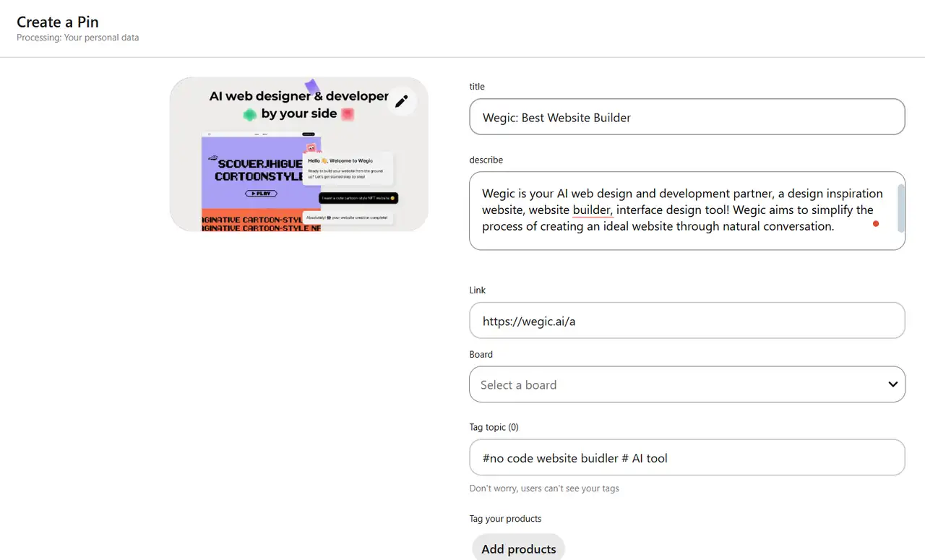Click the "Create a Pin" heading
The height and width of the screenshot is (560, 925).
coord(58,22)
